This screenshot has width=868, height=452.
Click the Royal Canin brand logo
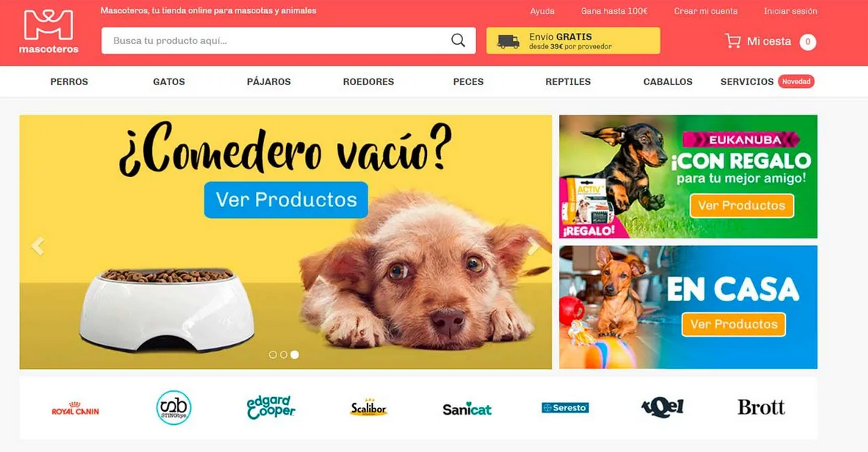(76, 409)
